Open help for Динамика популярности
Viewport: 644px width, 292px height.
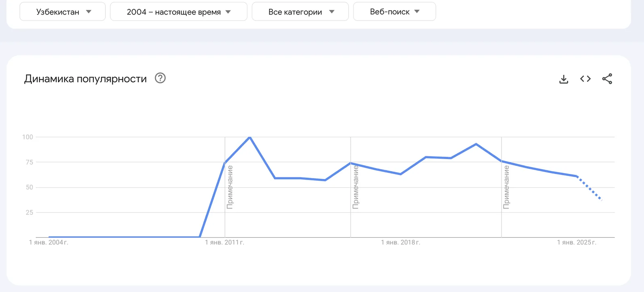coord(160,78)
